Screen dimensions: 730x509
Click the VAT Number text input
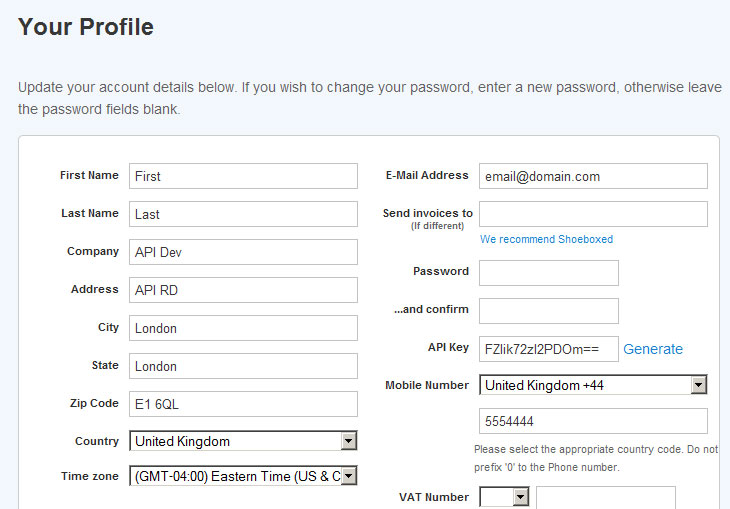605,497
